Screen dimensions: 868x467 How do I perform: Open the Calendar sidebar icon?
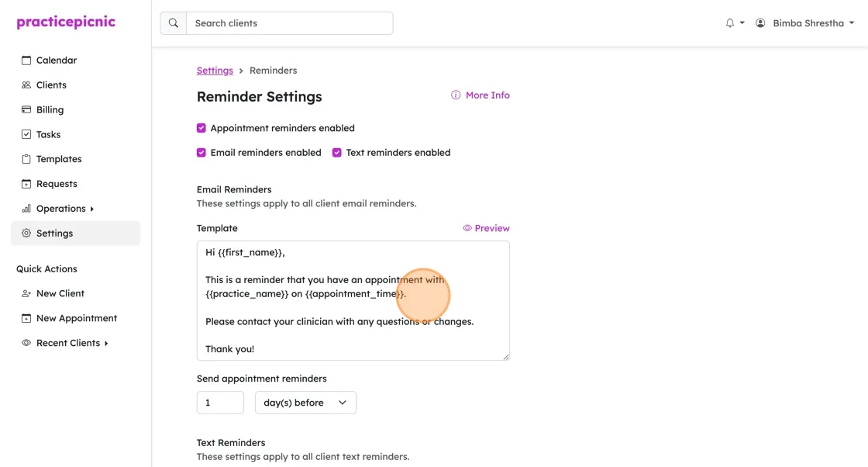point(26,61)
